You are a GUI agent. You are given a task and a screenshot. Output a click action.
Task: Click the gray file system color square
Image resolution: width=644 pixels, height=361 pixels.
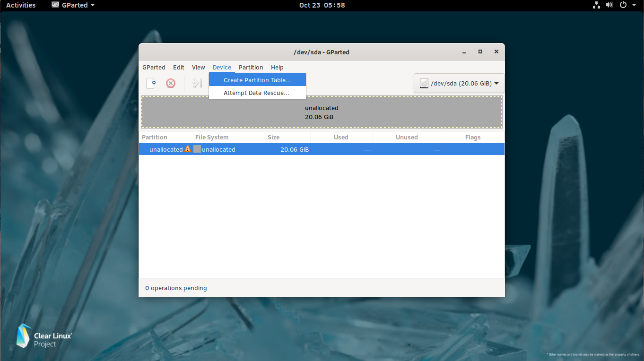(197, 149)
